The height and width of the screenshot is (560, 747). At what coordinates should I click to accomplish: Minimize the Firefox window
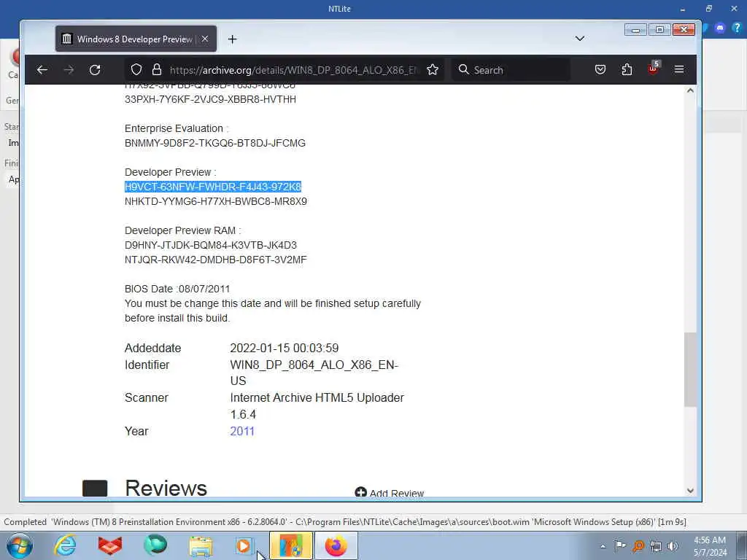coord(635,29)
